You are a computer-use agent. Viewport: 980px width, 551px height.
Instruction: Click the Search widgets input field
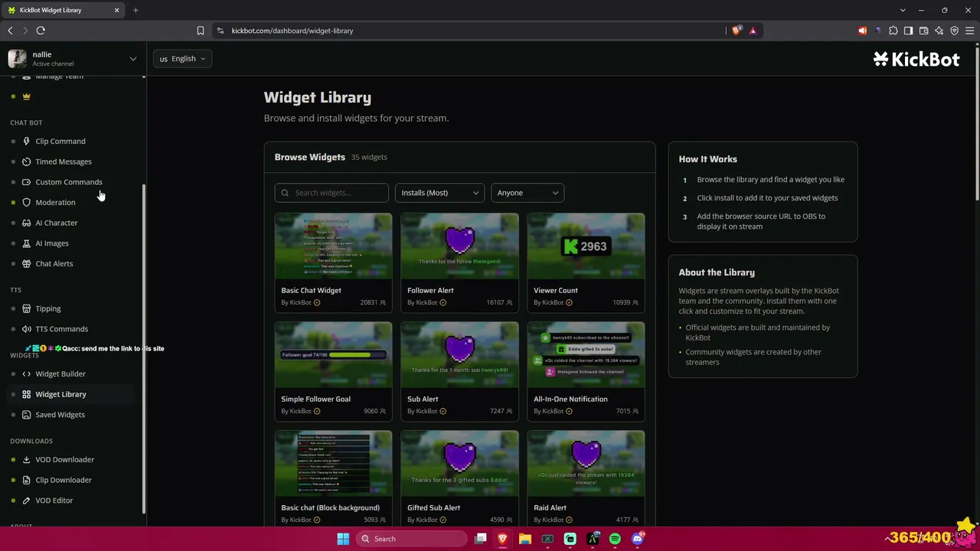coord(332,193)
